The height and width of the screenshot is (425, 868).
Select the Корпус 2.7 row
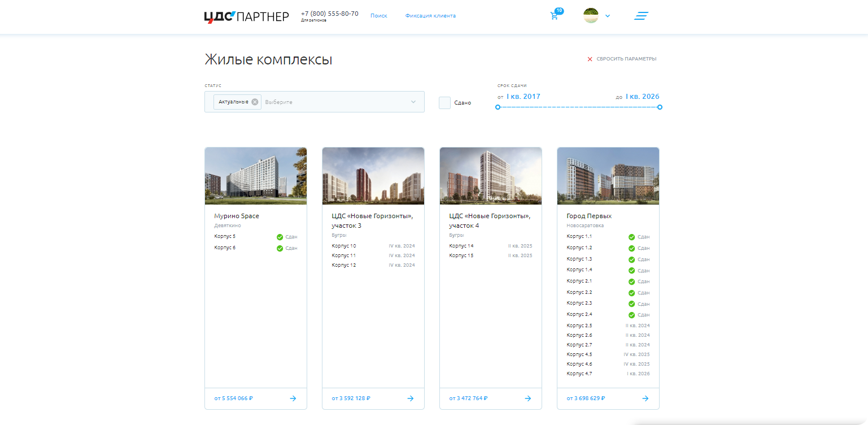[x=608, y=345]
